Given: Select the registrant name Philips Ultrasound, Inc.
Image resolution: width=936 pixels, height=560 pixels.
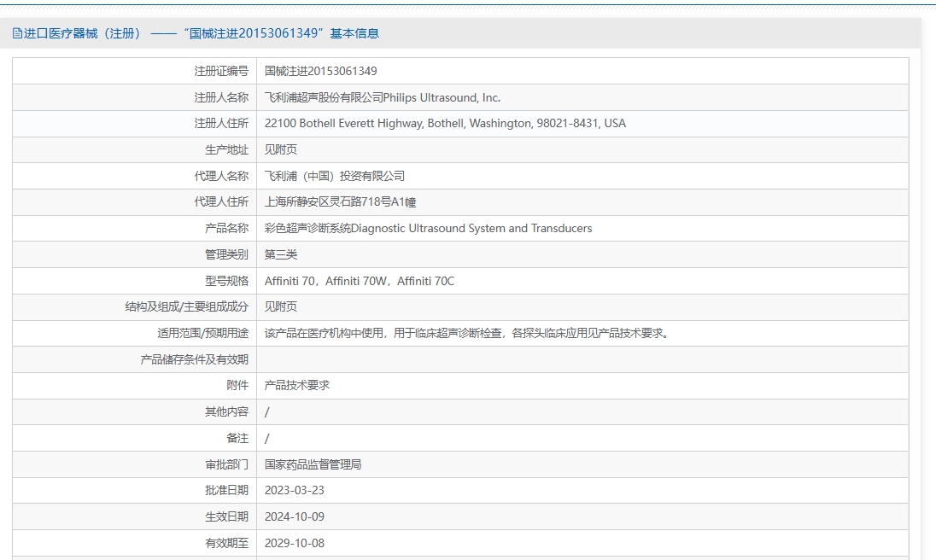Looking at the screenshot, I should [x=442, y=97].
